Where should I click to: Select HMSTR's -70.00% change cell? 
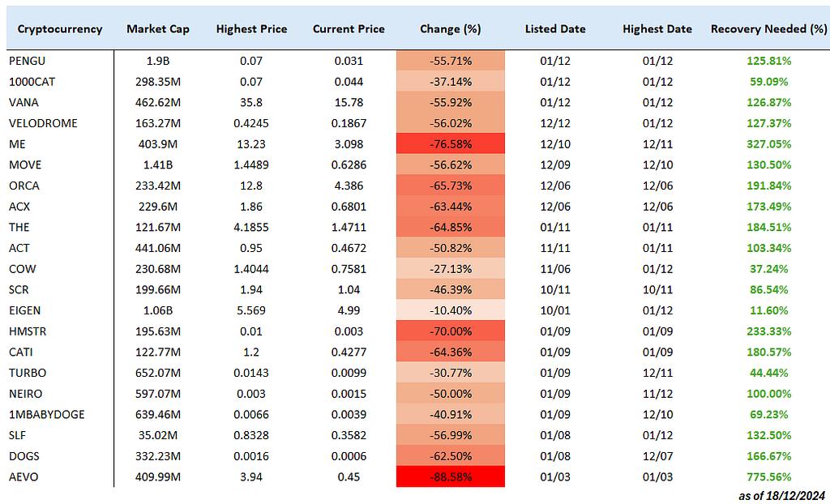coord(450,331)
